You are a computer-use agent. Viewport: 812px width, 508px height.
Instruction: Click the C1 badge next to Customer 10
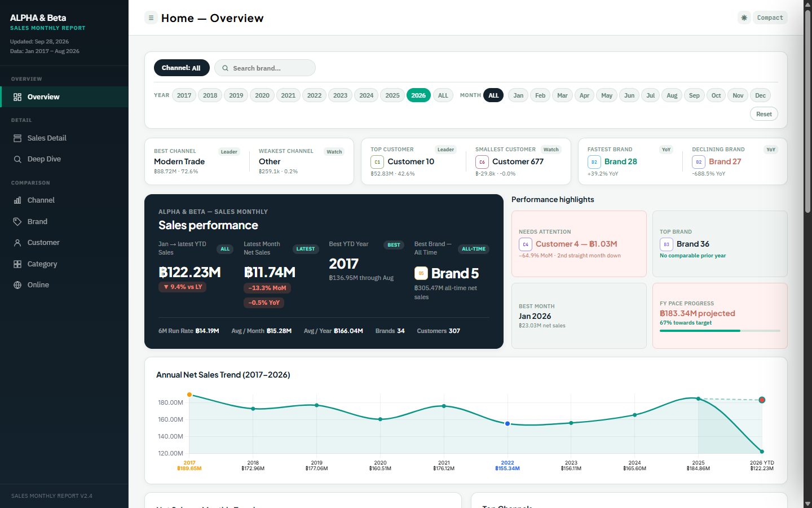click(377, 162)
